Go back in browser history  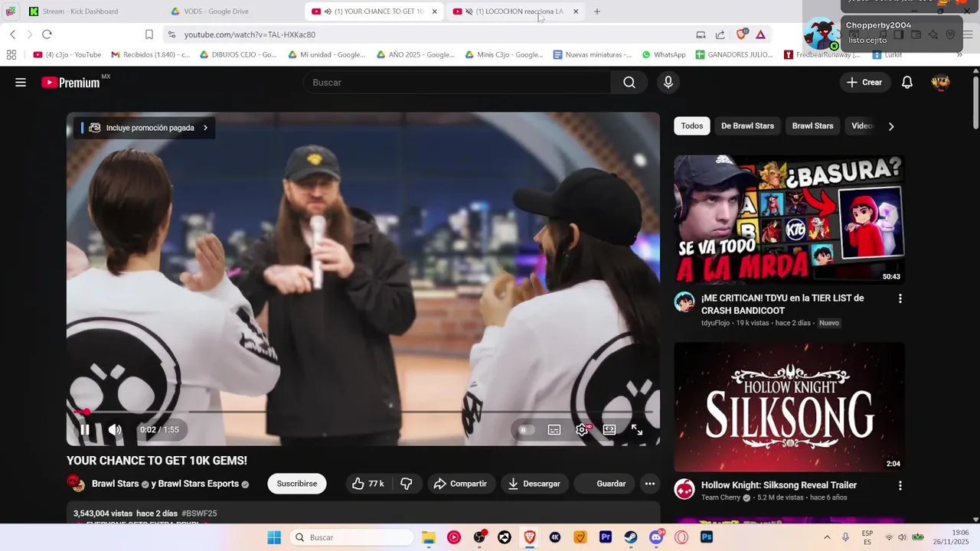(x=12, y=34)
